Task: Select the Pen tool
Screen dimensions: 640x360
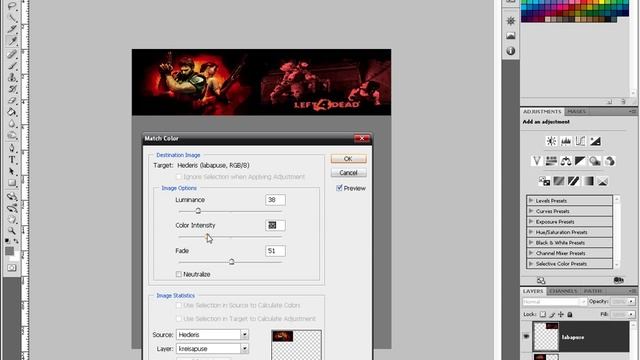Action: click(12, 148)
